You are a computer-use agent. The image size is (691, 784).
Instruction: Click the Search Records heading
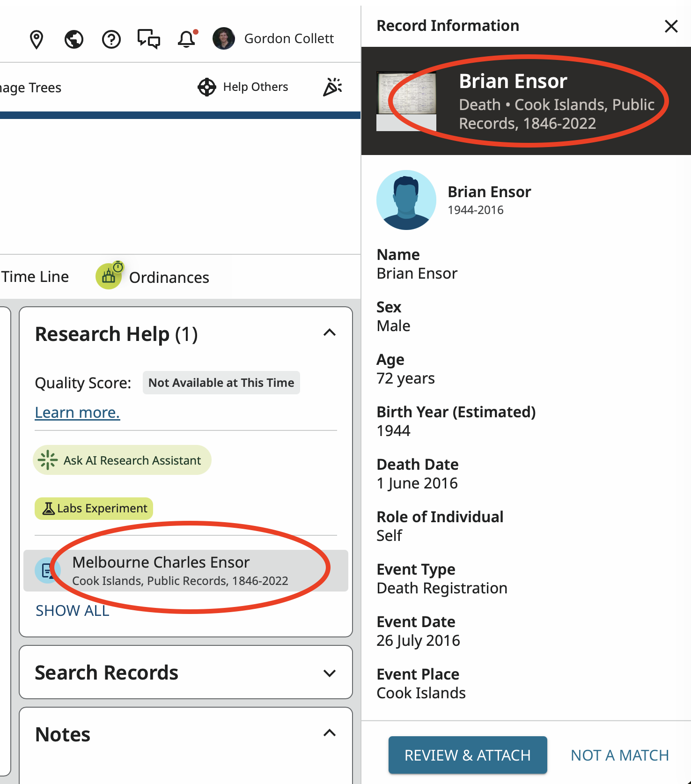click(107, 673)
